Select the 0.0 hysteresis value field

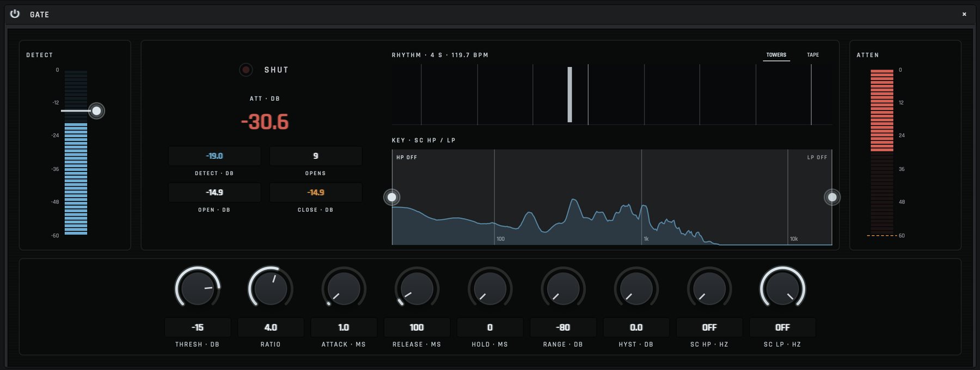pyautogui.click(x=636, y=328)
